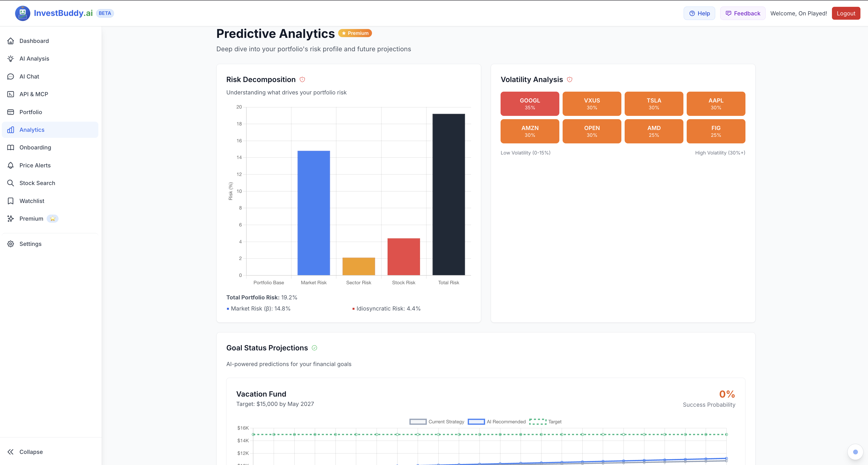868x465 pixels.
Task: Click the Logout button
Action: click(846, 13)
